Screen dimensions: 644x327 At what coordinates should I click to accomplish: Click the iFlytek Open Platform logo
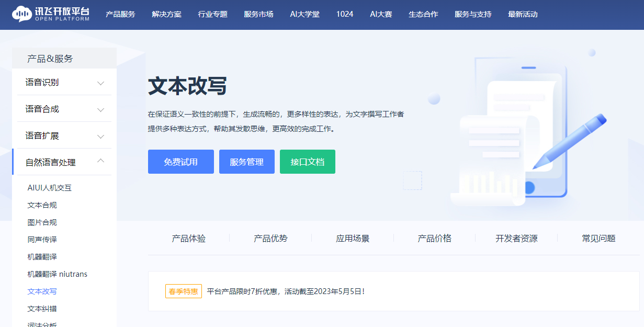[x=51, y=14]
